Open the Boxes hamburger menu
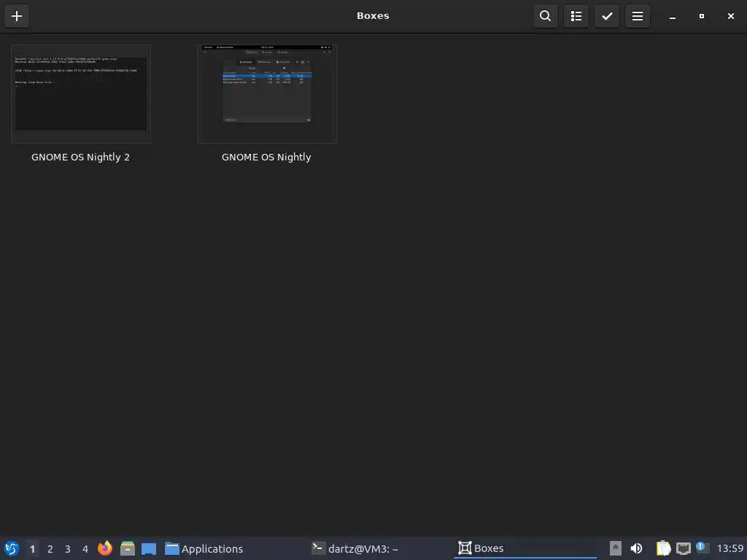Viewport: 747px width, 560px height. (638, 16)
